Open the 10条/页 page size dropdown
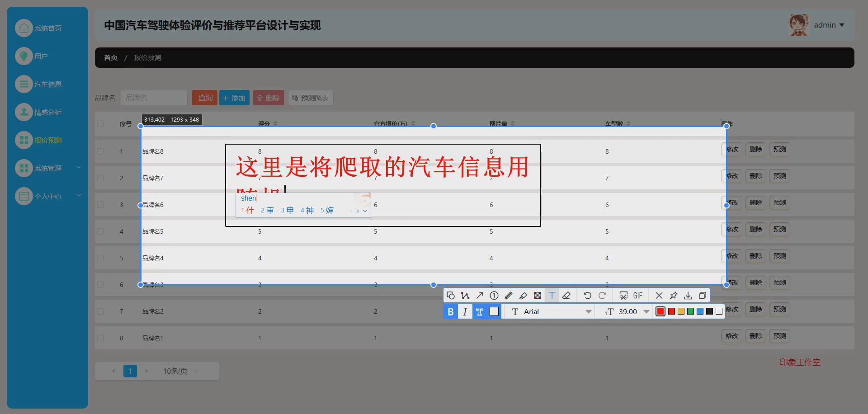The image size is (868, 414). (179, 371)
